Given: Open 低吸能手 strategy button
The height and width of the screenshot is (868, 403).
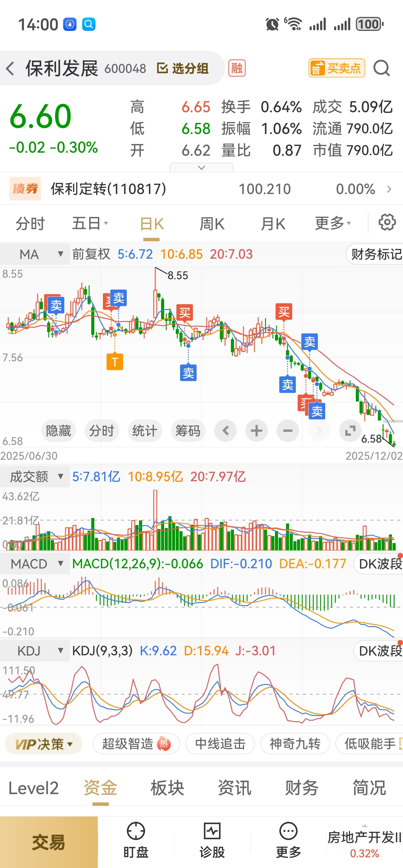Looking at the screenshot, I should click(369, 744).
